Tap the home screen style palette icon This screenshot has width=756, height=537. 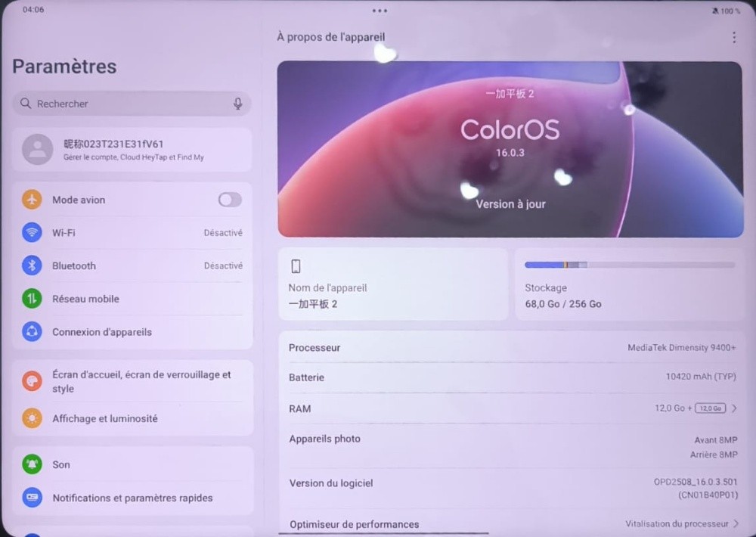pyautogui.click(x=32, y=381)
